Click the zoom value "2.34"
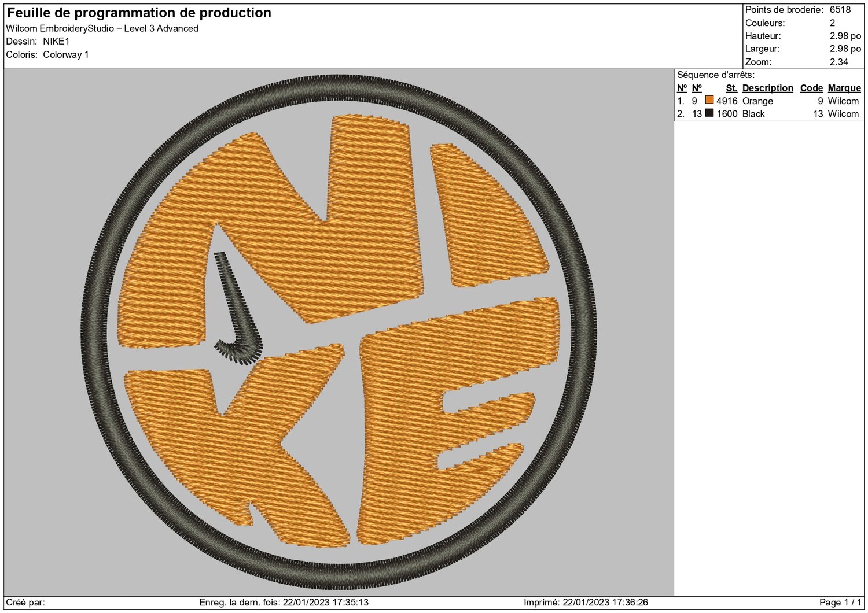The image size is (868, 613). 839,62
